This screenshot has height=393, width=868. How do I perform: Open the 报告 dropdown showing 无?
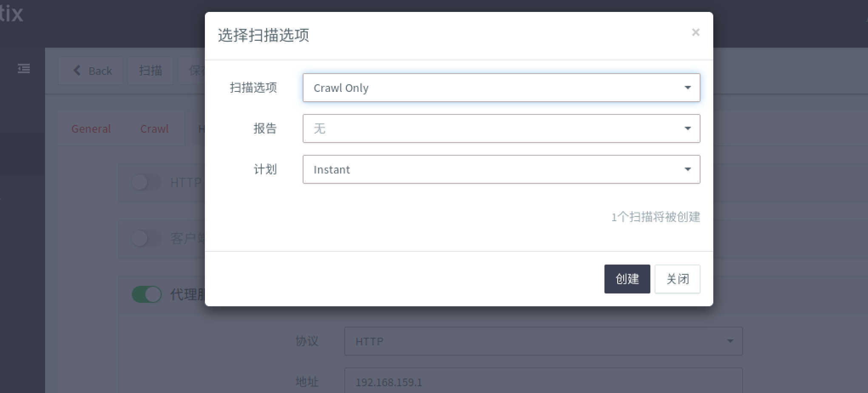coord(501,128)
